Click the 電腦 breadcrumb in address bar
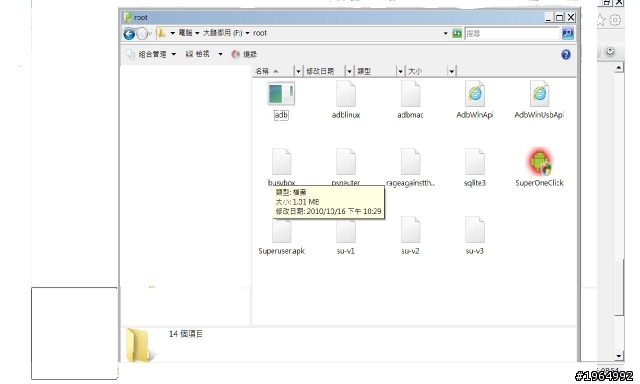This screenshot has height=384, width=640. pyautogui.click(x=185, y=33)
